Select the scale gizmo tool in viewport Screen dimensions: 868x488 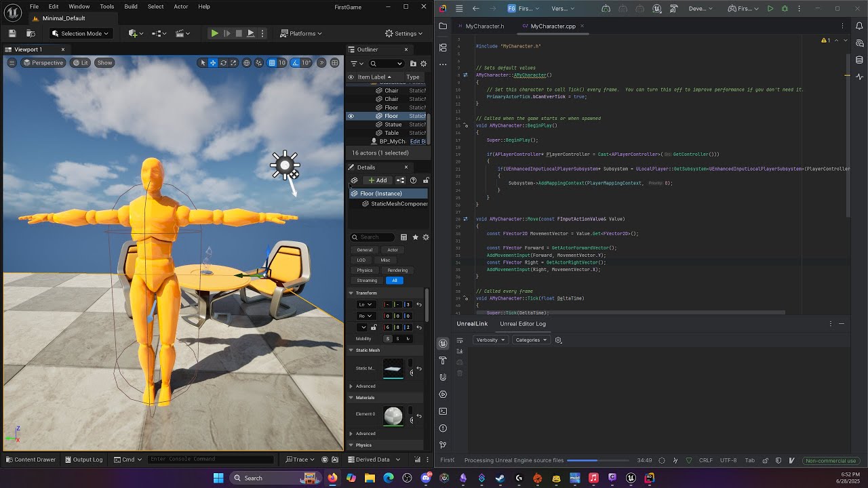[x=233, y=63]
